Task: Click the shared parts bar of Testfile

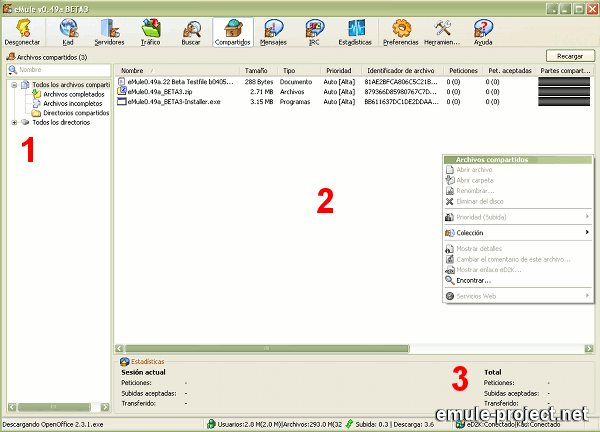Action: [x=564, y=82]
